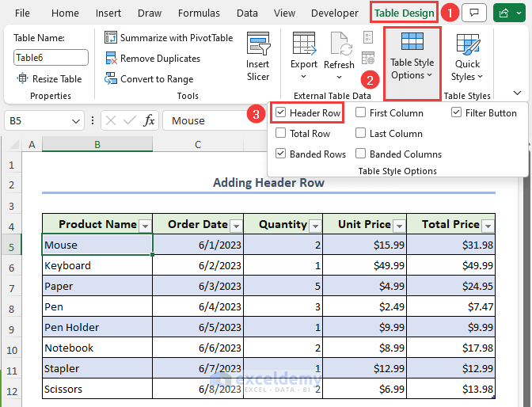Open the Total Price filter dropdown
Screen dimensions: 532x407
click(x=488, y=226)
